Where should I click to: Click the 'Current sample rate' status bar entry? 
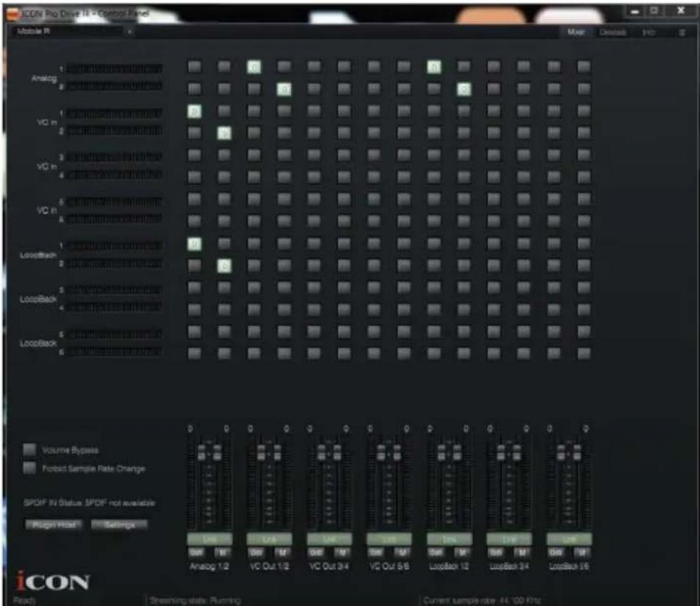[x=482, y=600]
